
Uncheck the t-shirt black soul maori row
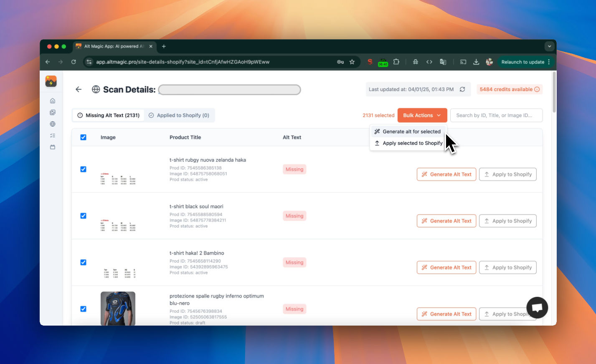[83, 216]
